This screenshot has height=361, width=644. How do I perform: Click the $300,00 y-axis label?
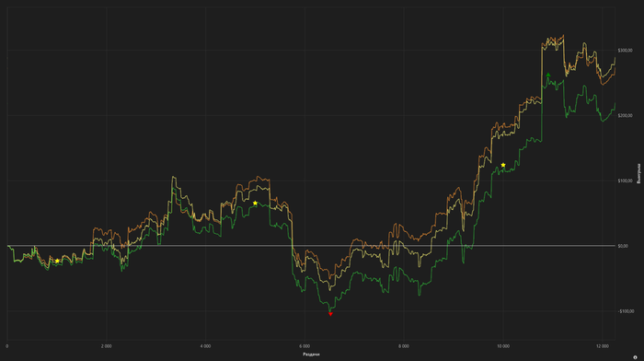pos(625,50)
